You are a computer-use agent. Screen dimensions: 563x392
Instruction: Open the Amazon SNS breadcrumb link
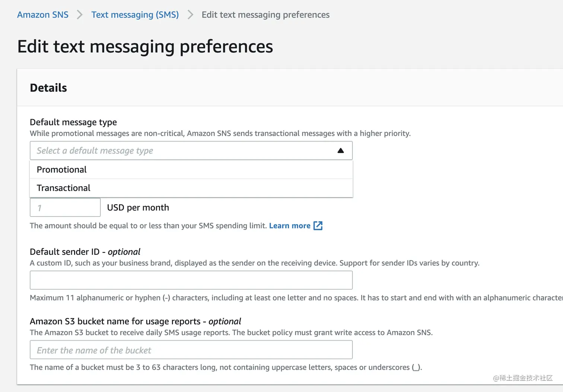tap(42, 15)
